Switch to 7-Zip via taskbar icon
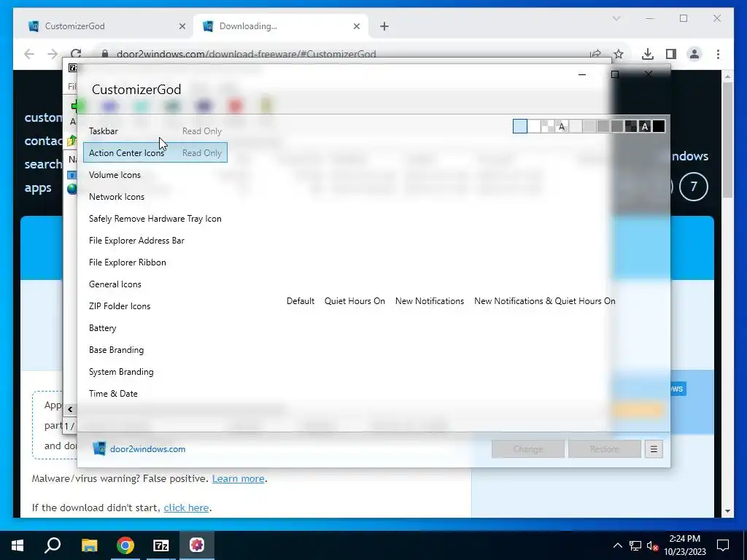 [161, 545]
